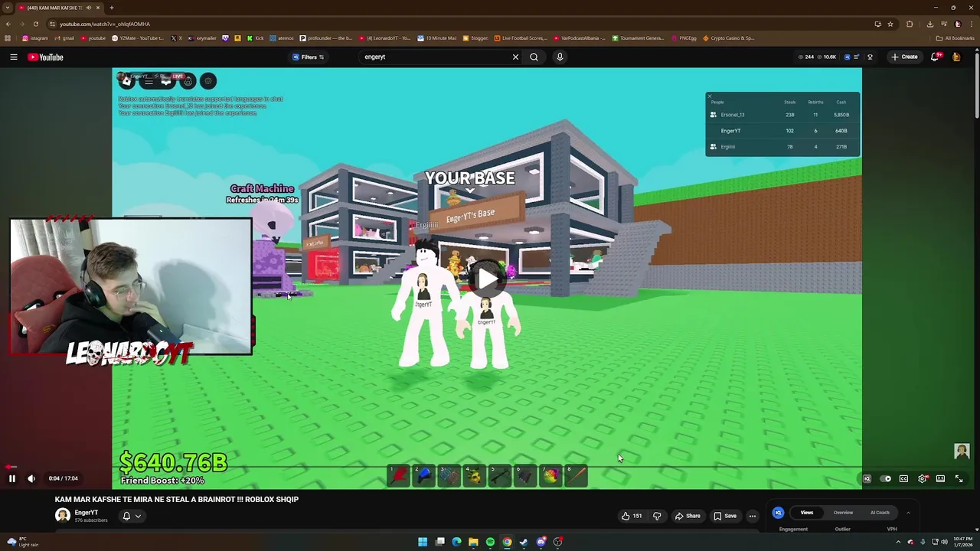Open the All Bookmarks folder
This screenshot has height=551, width=980.
click(x=955, y=37)
